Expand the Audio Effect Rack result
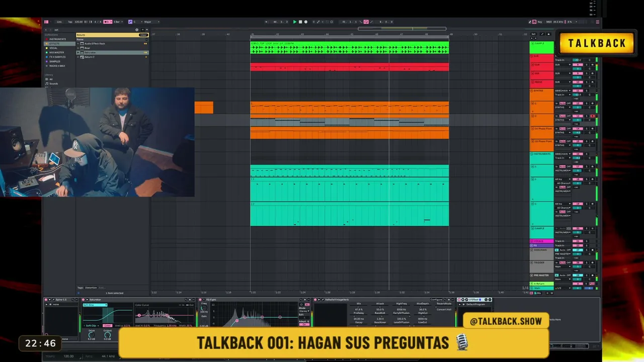 (78, 44)
